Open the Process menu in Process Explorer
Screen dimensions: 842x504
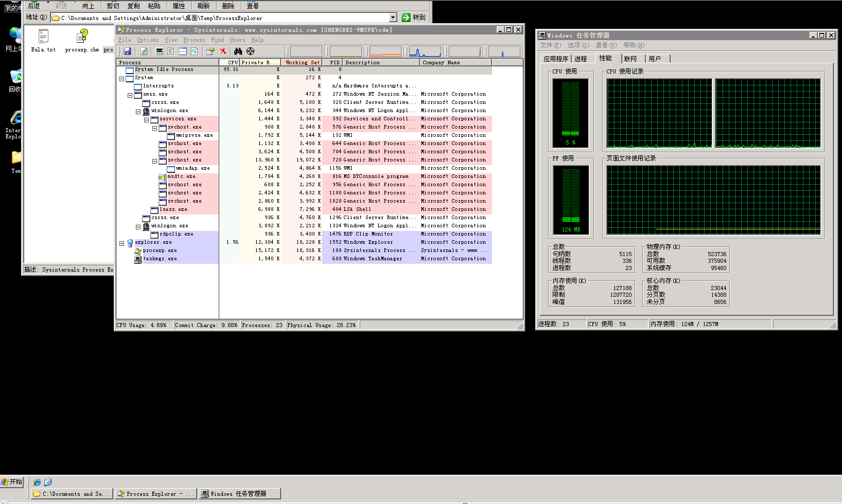[x=194, y=40]
